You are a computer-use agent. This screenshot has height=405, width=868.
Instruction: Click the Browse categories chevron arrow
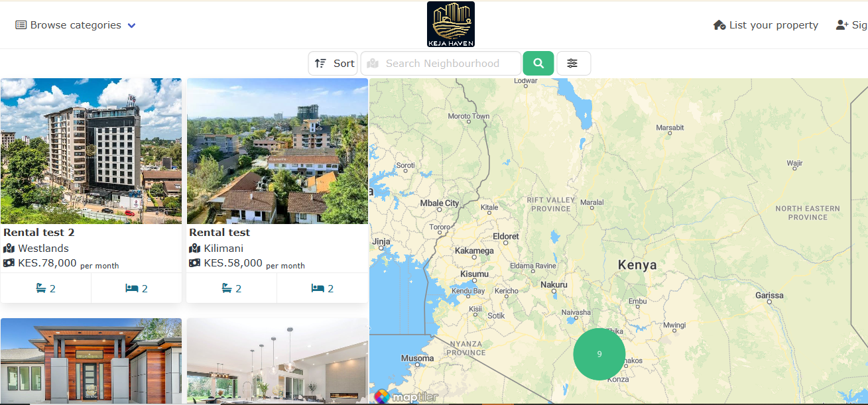coord(131,26)
